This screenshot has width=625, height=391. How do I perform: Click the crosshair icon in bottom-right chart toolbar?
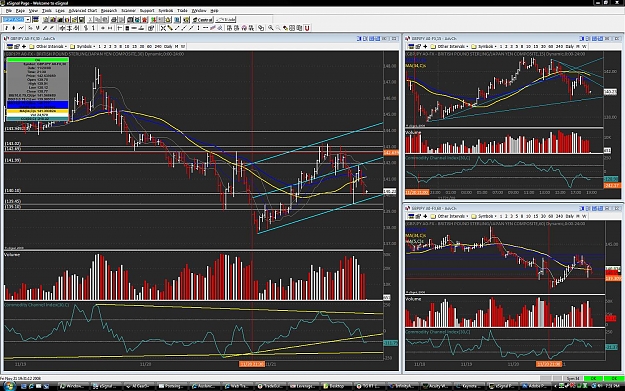(425, 216)
